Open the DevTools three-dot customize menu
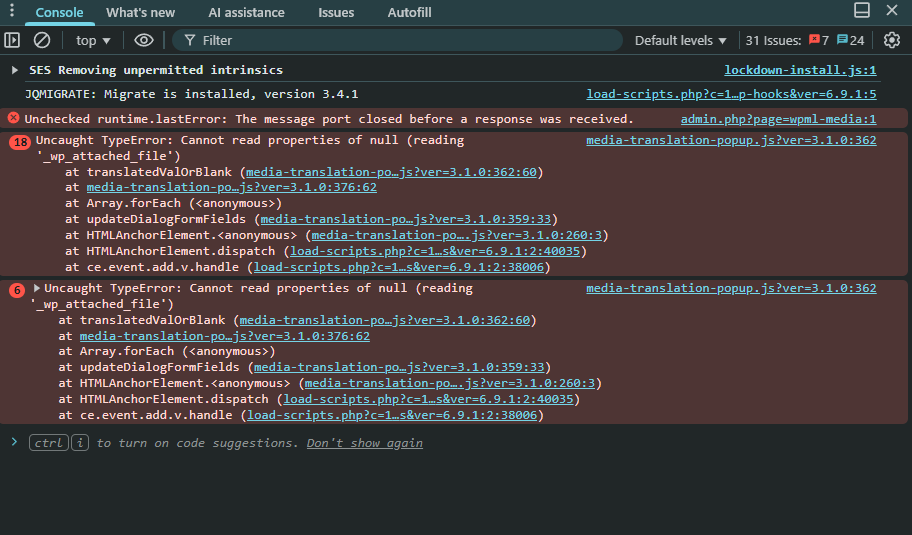Image resolution: width=912 pixels, height=535 pixels. click(x=11, y=11)
